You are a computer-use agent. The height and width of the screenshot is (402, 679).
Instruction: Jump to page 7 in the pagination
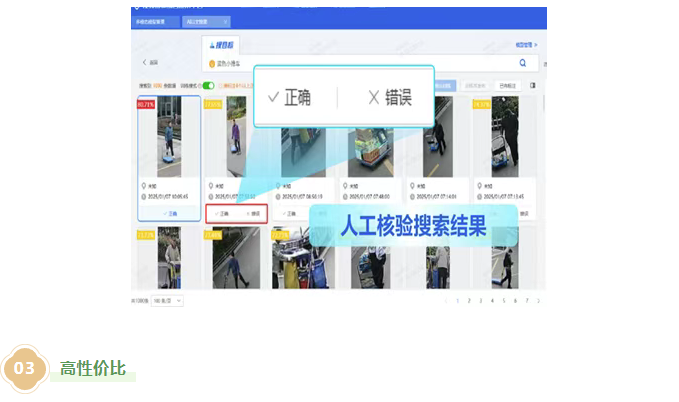[527, 301]
